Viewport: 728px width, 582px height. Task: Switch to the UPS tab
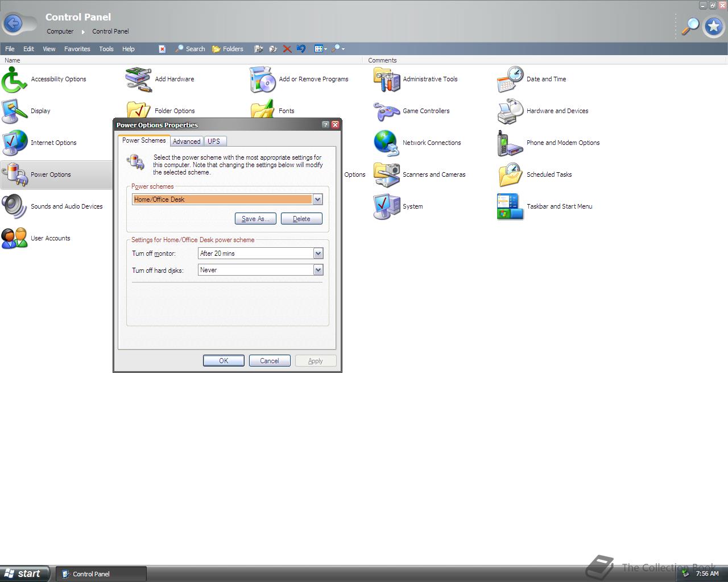pyautogui.click(x=214, y=142)
